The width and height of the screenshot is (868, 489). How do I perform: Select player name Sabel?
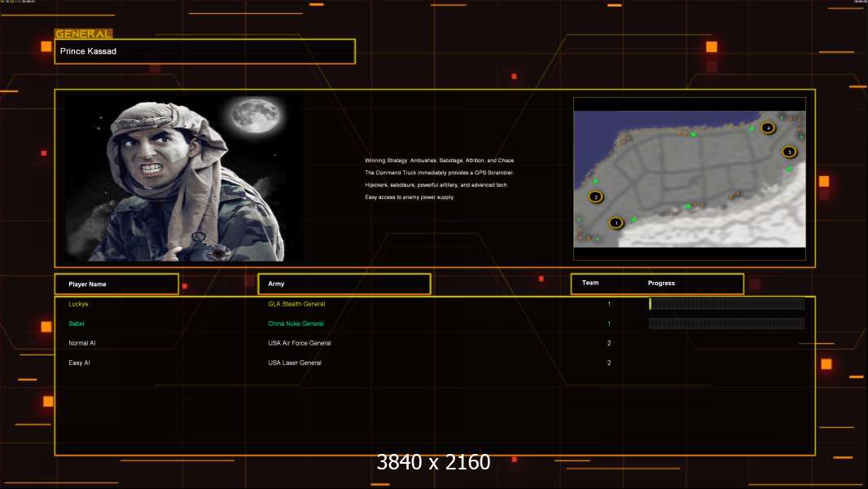pyautogui.click(x=77, y=324)
